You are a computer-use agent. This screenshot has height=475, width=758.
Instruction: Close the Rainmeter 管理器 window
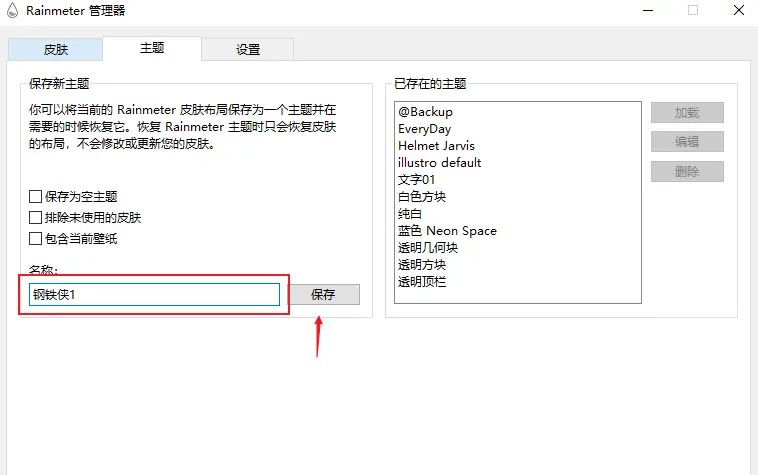[x=739, y=10]
